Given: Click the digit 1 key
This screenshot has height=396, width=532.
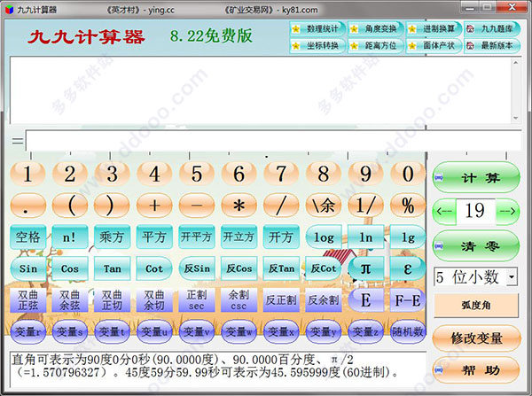Looking at the screenshot, I should (27, 174).
